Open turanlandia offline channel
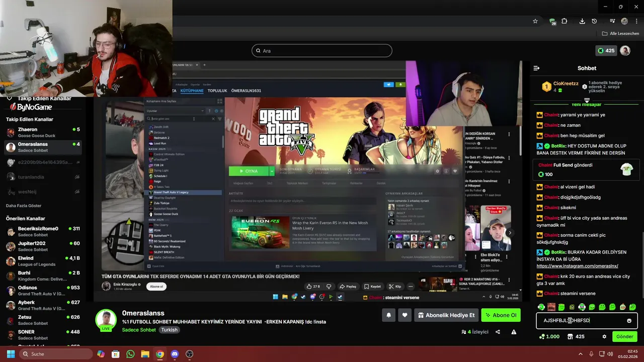The height and width of the screenshot is (362, 644). (43, 177)
